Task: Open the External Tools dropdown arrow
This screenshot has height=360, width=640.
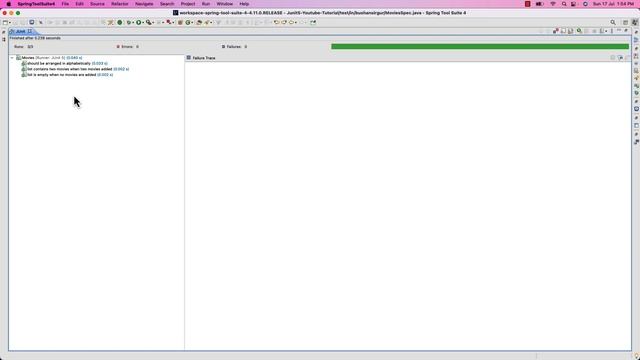Action: tap(173, 22)
